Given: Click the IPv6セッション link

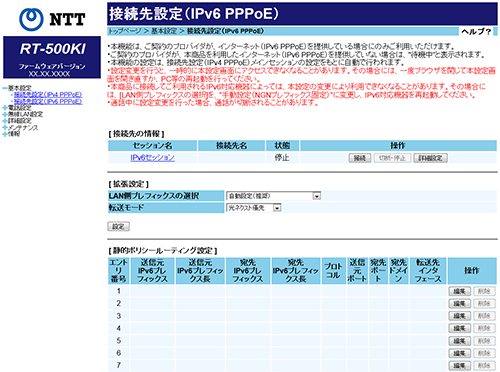Looking at the screenshot, I should (152, 158).
